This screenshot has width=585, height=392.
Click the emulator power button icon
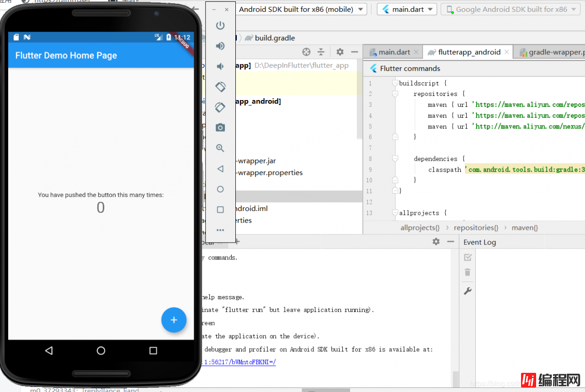[220, 26]
